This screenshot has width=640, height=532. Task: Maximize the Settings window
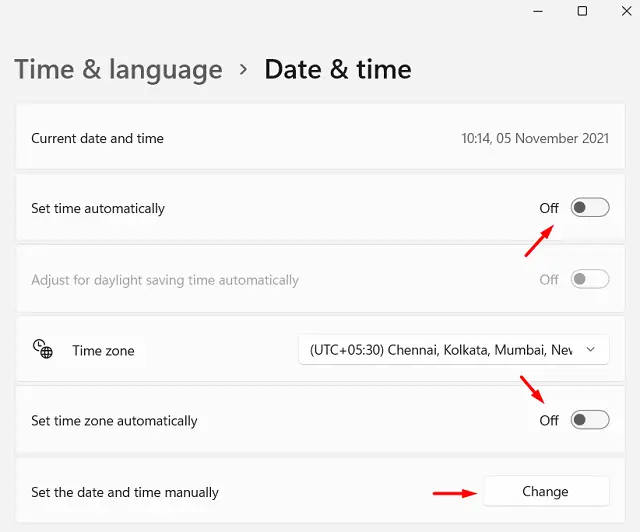[582, 11]
